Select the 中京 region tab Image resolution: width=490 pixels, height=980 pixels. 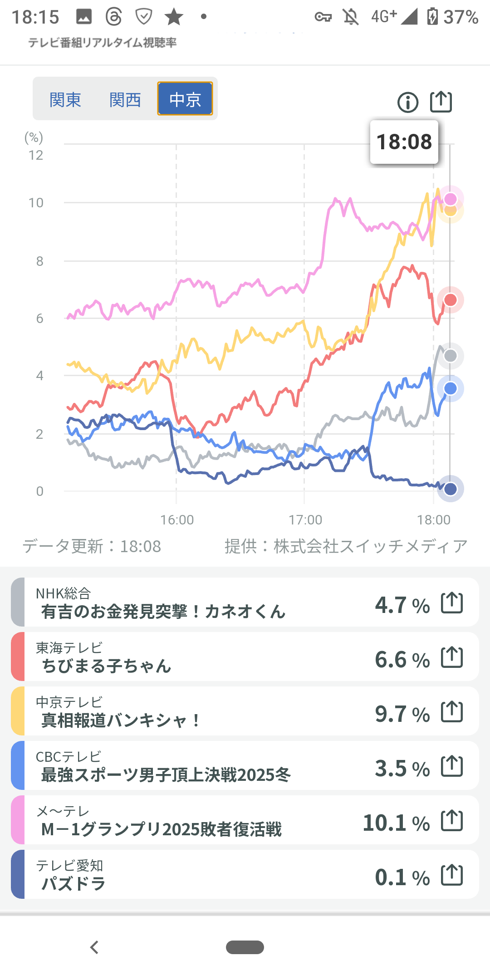point(185,99)
